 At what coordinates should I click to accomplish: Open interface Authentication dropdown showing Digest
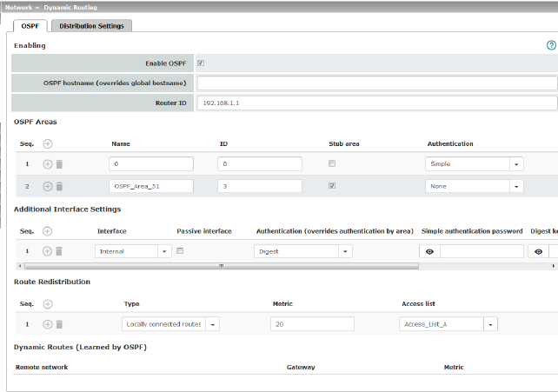point(303,251)
